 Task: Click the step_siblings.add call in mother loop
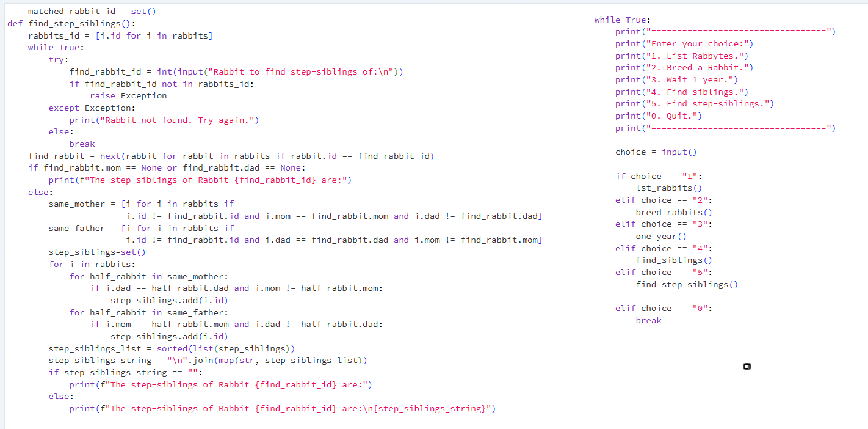coord(153,300)
